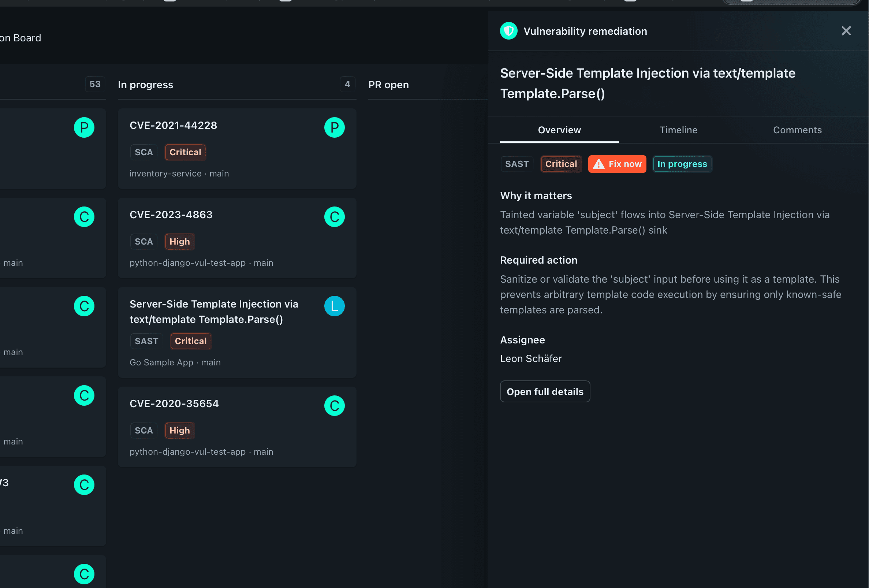The width and height of the screenshot is (869, 588).
Task: Open the CVE-2023-4863 card title
Action: click(x=171, y=215)
